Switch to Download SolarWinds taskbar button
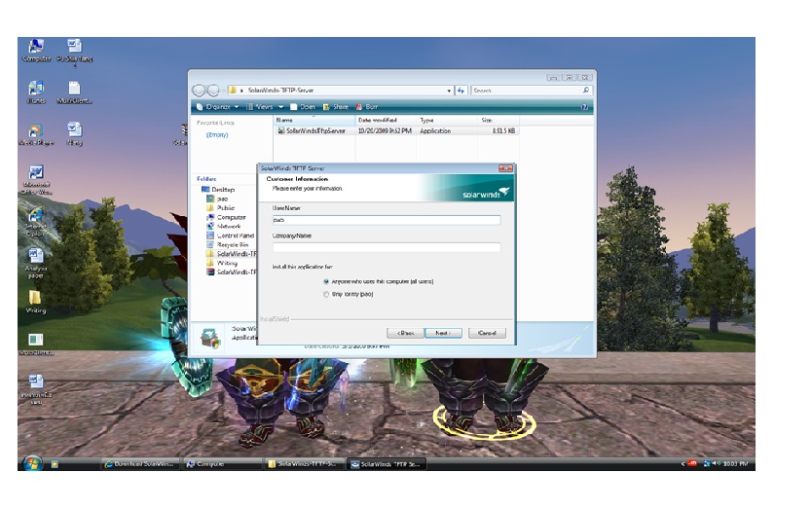The image size is (812, 508). pos(140,464)
